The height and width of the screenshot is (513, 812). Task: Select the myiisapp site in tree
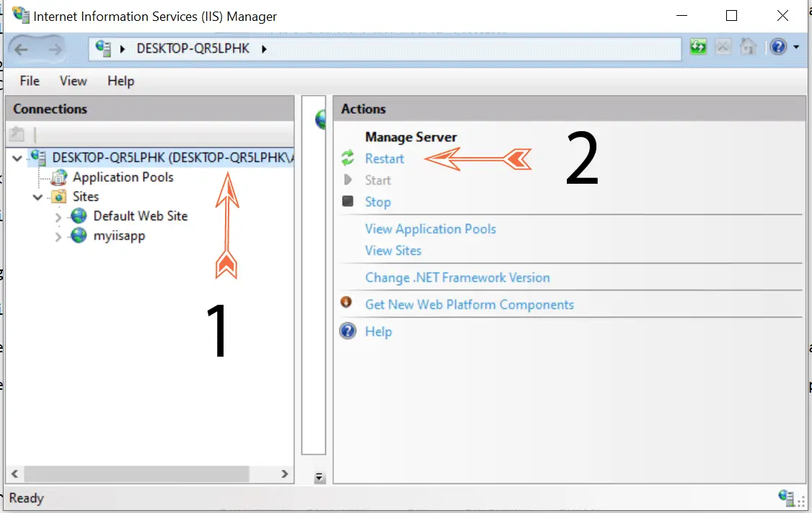tap(119, 236)
